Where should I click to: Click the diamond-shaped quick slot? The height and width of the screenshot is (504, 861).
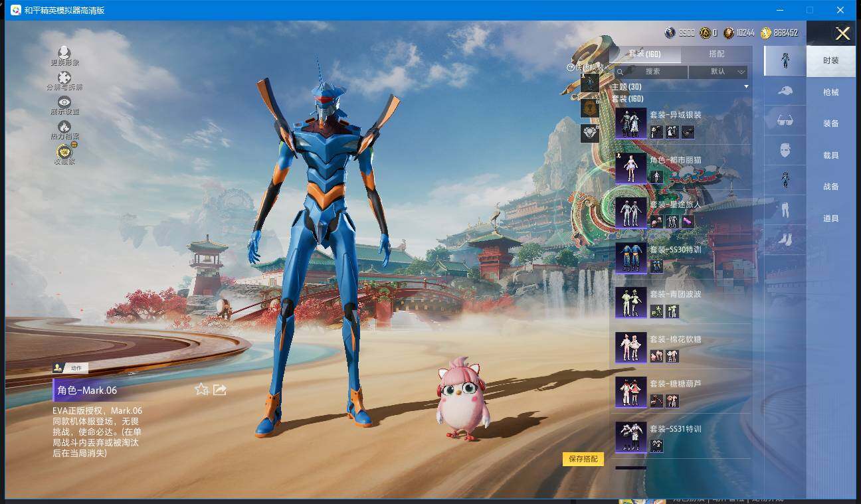(590, 133)
